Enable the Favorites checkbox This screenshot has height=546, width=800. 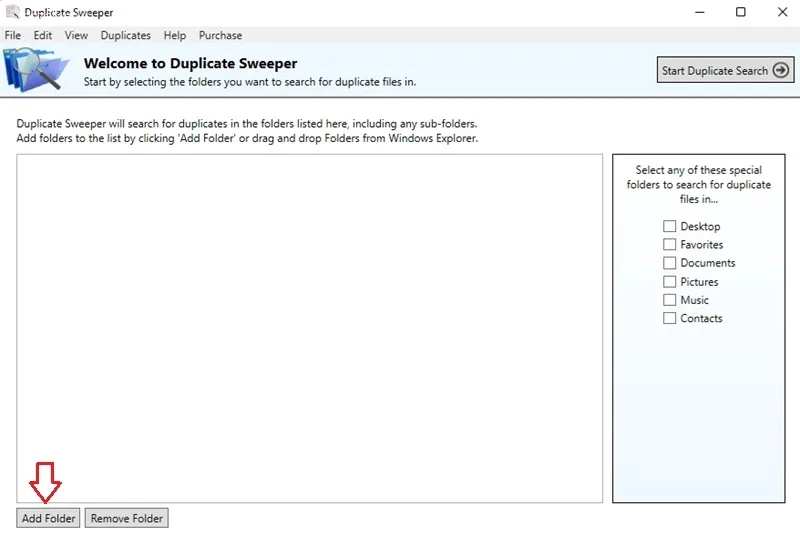pyautogui.click(x=669, y=244)
